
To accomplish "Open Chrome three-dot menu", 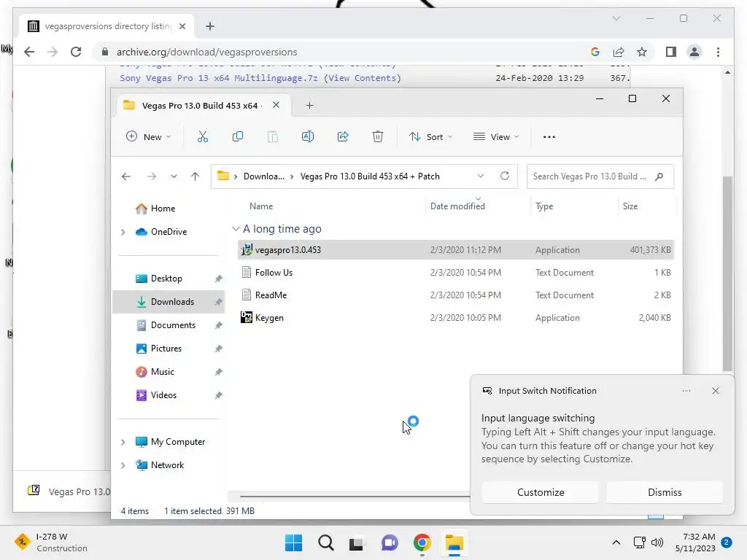I will click(718, 52).
